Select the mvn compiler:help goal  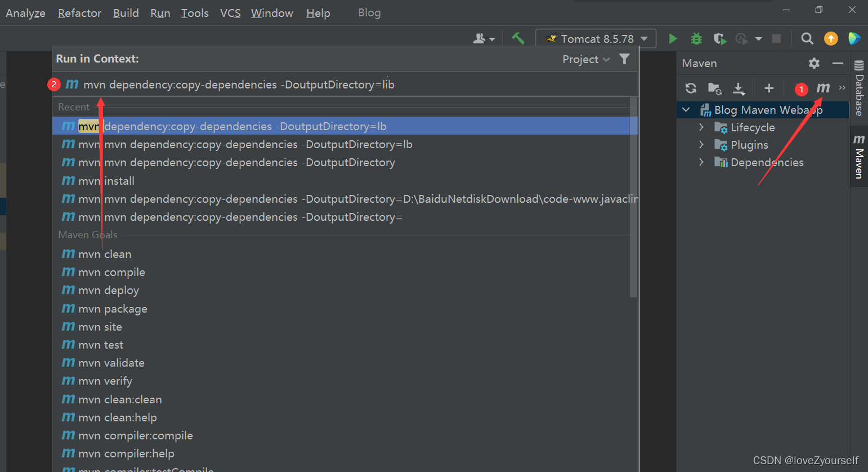point(345,453)
